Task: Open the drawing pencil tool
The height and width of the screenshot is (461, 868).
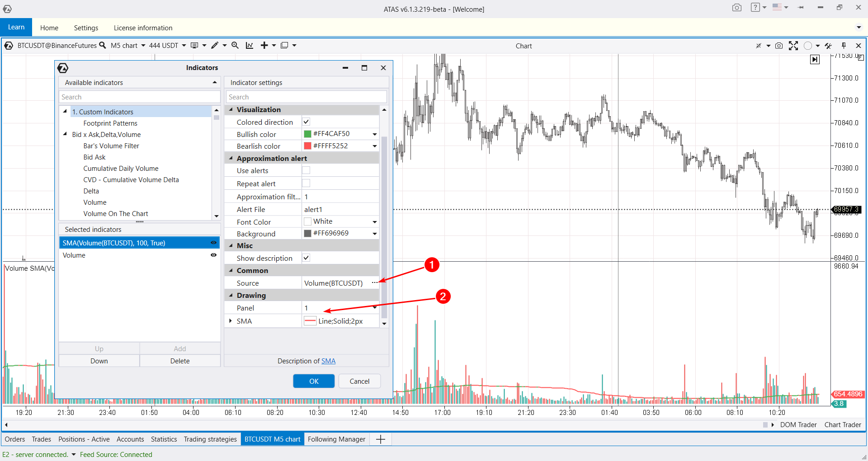Action: click(215, 45)
